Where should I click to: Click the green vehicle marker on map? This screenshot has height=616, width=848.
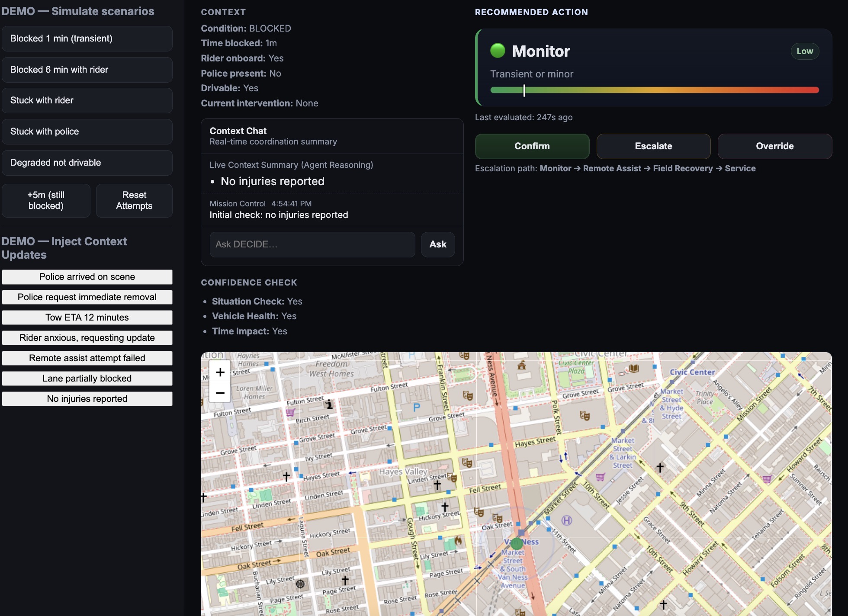click(517, 543)
